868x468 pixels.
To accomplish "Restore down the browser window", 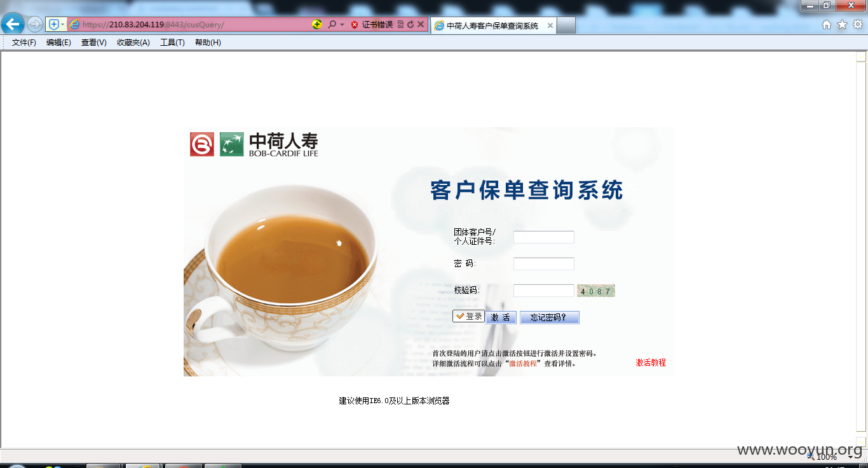I will coord(827,5).
